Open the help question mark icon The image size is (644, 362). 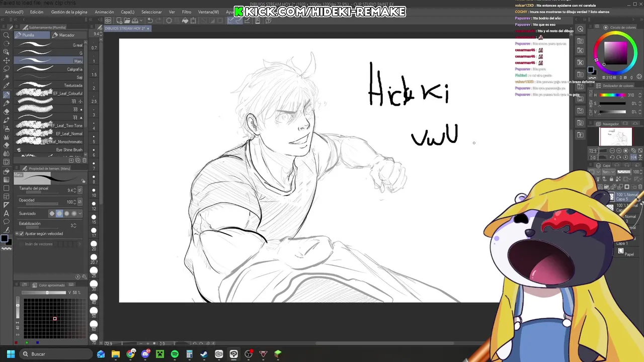pyautogui.click(x=269, y=21)
